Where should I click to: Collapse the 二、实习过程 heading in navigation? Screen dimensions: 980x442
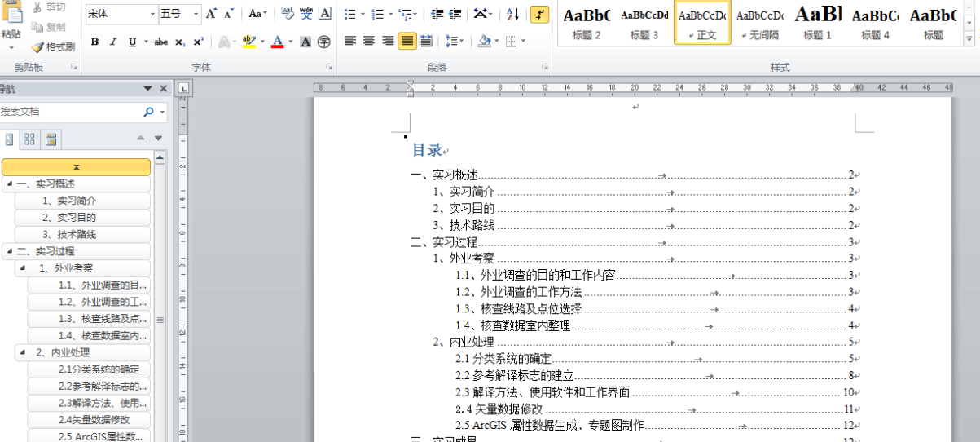tap(9, 251)
